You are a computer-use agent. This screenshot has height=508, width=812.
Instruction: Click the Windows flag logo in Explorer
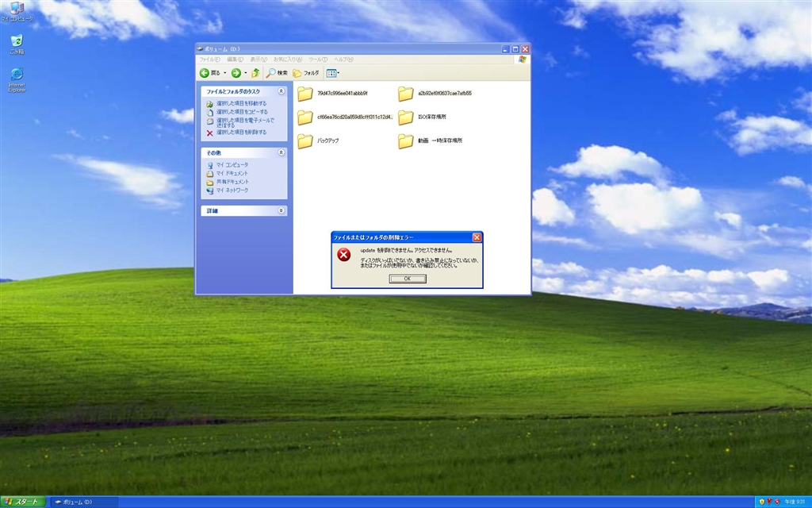pyautogui.click(x=522, y=60)
